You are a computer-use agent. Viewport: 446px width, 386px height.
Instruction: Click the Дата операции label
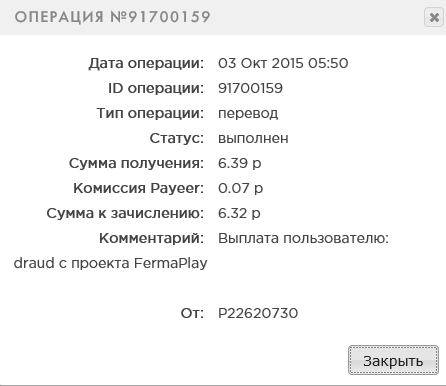[146, 63]
